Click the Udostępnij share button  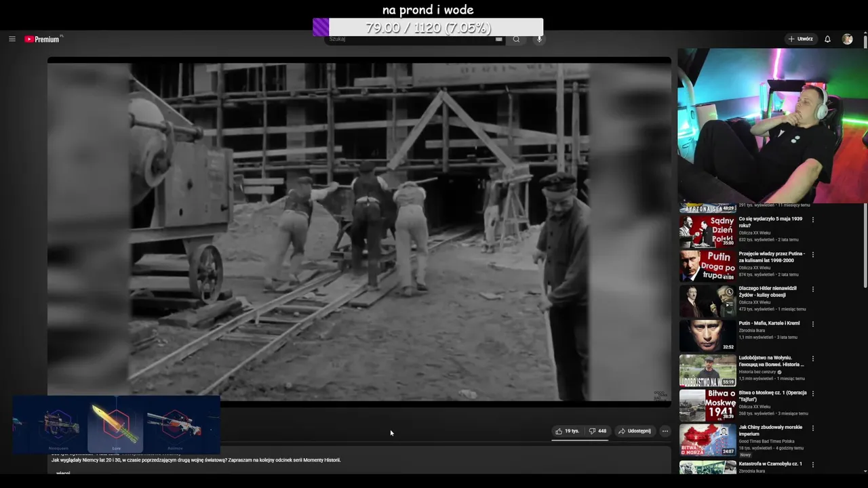point(635,431)
